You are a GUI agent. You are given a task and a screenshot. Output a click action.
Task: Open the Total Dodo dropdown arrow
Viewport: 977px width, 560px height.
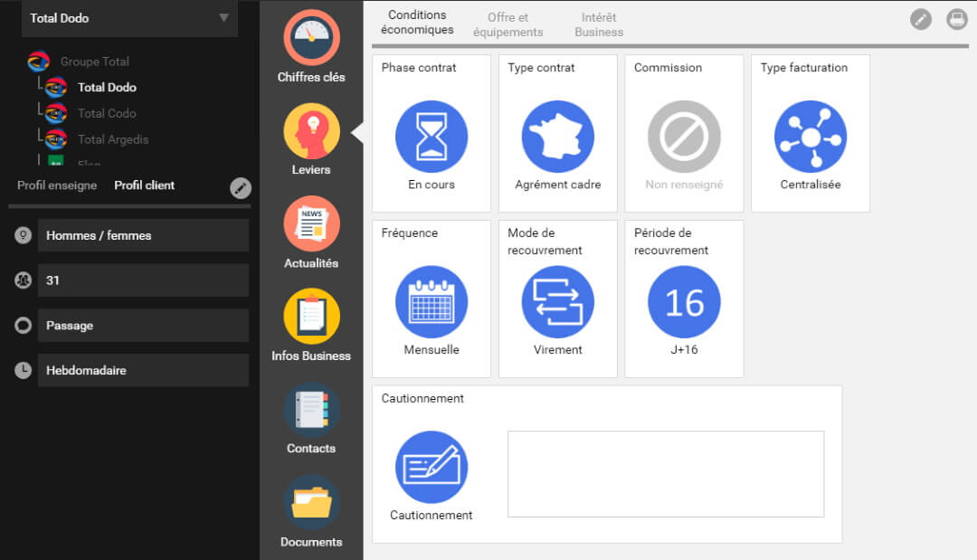(223, 18)
